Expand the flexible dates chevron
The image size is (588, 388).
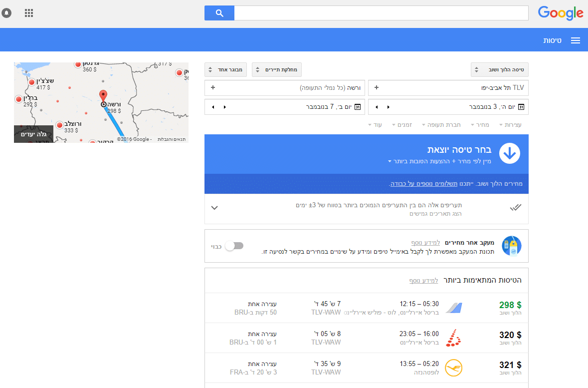coord(214,208)
